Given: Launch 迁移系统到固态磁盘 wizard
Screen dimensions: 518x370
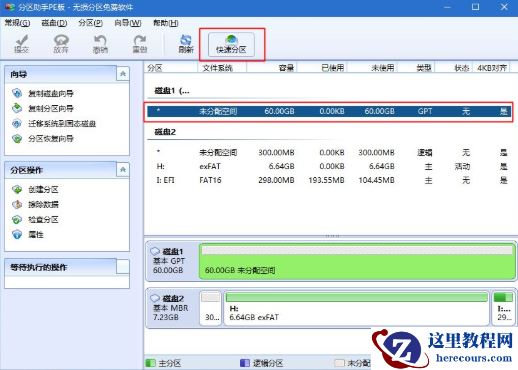Looking at the screenshot, I should tap(62, 124).
